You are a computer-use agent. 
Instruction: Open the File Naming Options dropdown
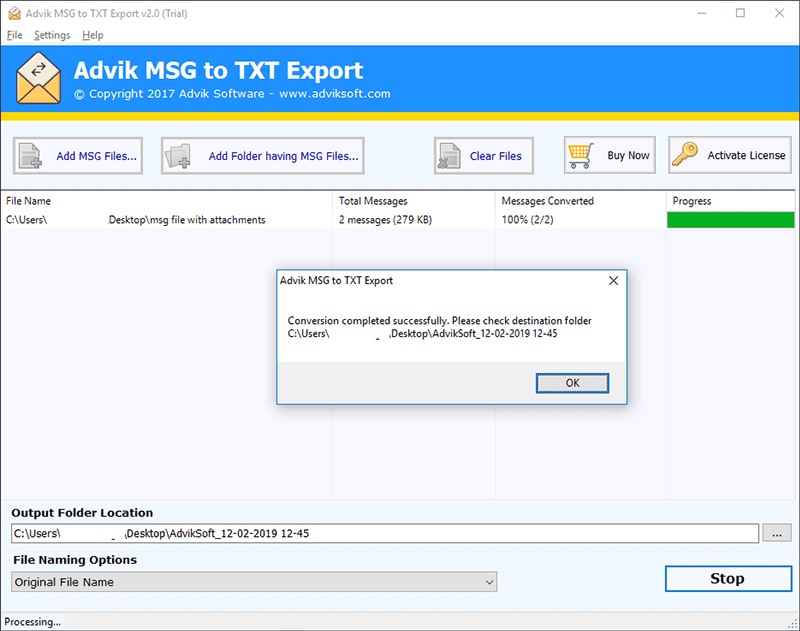pos(489,581)
